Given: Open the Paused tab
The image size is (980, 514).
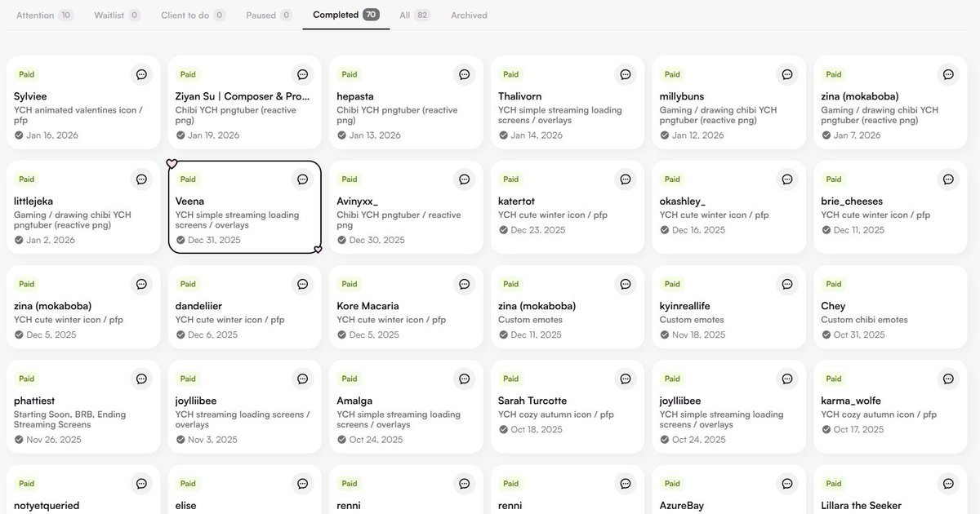Looking at the screenshot, I should coord(269,15).
